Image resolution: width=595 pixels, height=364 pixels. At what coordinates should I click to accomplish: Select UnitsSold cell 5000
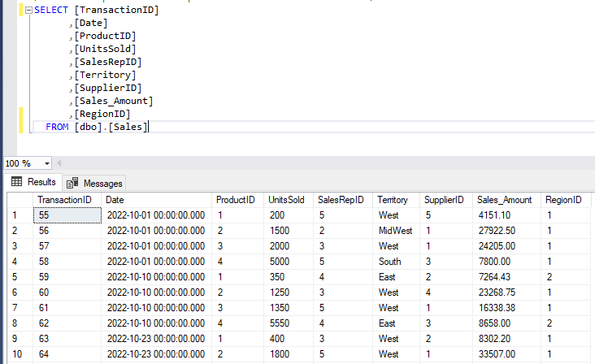pyautogui.click(x=289, y=262)
